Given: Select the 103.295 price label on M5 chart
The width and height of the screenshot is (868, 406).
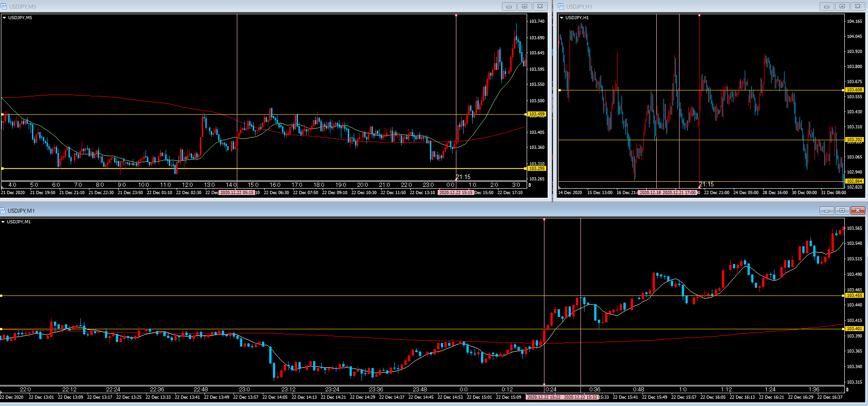Looking at the screenshot, I should pos(536,169).
